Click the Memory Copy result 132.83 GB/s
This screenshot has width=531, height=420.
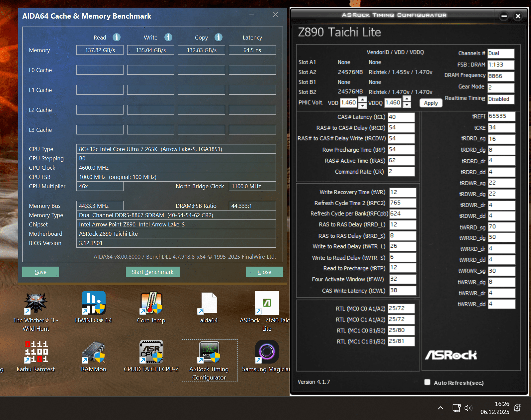tap(202, 50)
